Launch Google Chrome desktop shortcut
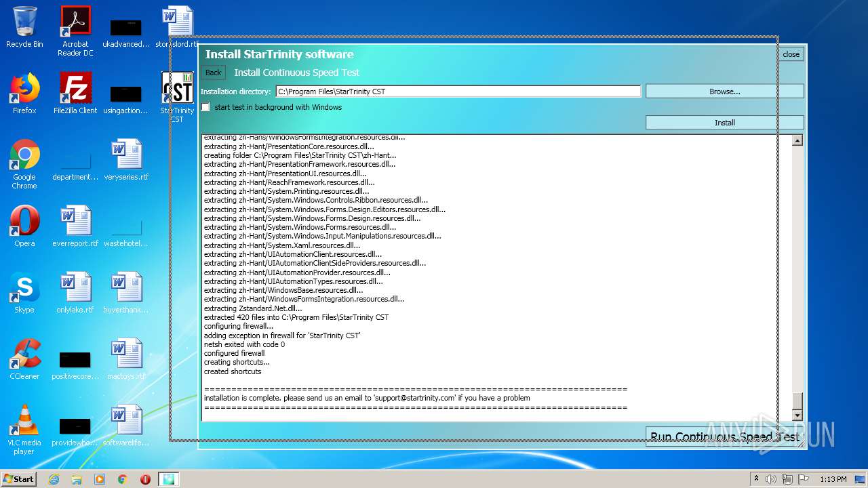Viewport: 868px width, 488px height. [x=24, y=164]
